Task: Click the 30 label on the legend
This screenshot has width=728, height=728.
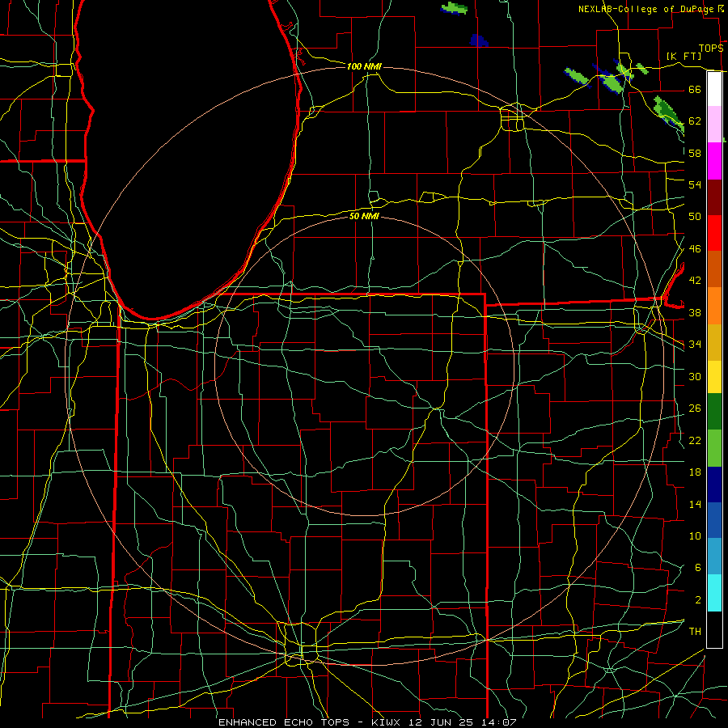Action: tap(695, 376)
